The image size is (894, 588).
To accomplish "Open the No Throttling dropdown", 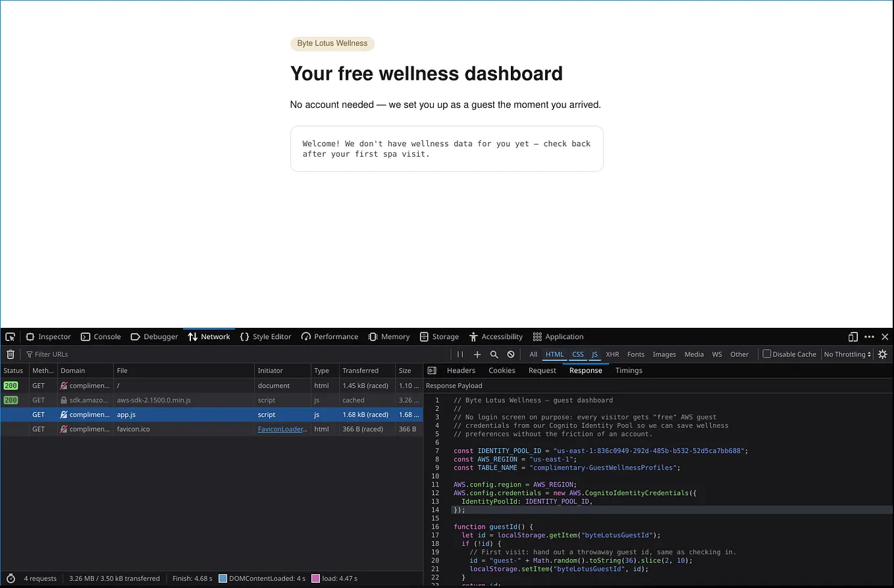I will [x=847, y=354].
